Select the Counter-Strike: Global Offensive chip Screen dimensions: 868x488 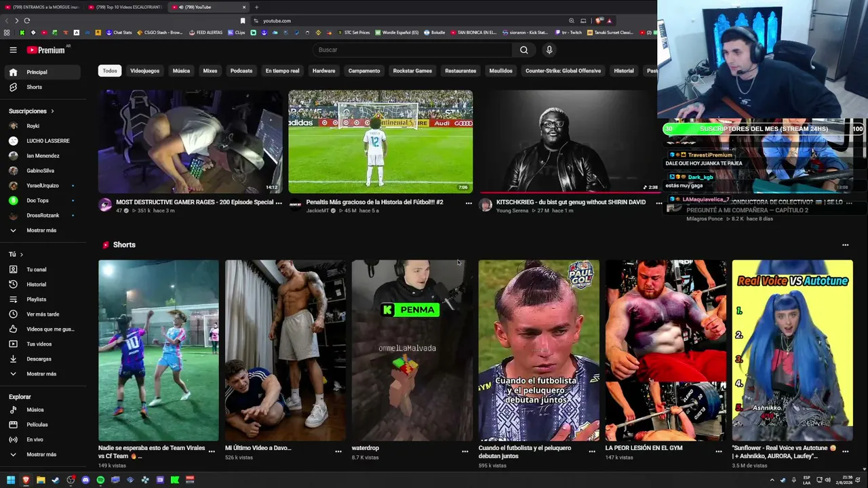[563, 70]
